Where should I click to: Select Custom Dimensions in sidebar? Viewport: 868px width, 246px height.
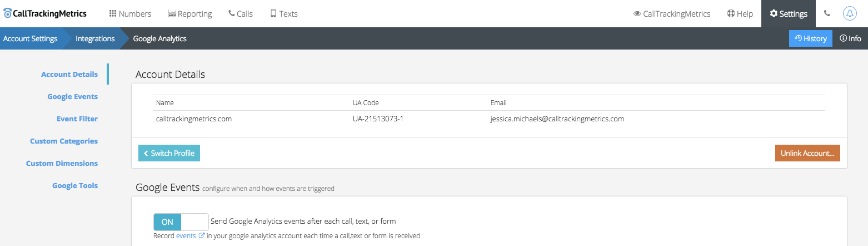[x=62, y=163]
